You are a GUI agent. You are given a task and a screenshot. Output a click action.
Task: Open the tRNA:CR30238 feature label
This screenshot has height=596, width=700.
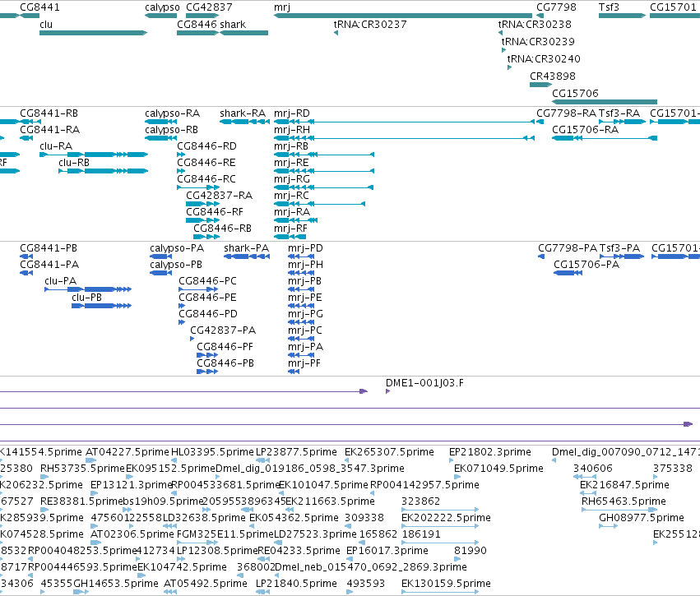(x=535, y=25)
